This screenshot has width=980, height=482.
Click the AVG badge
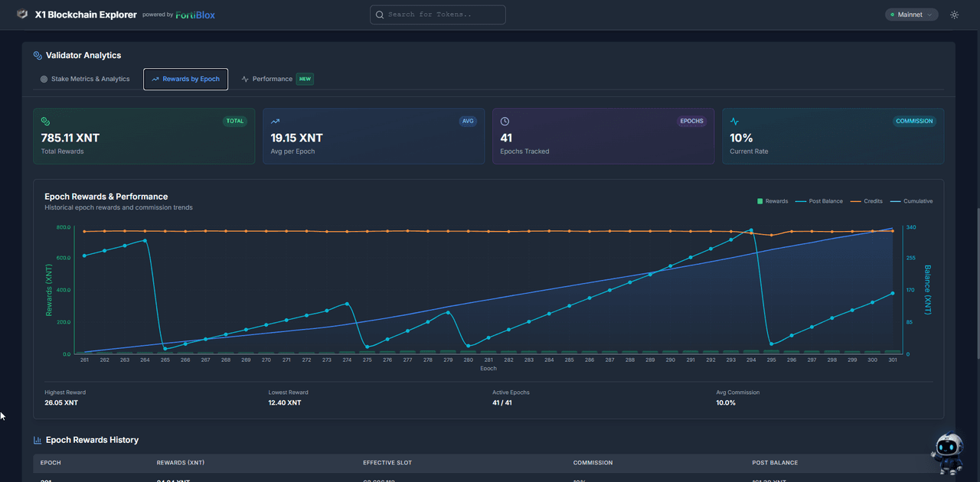point(468,121)
